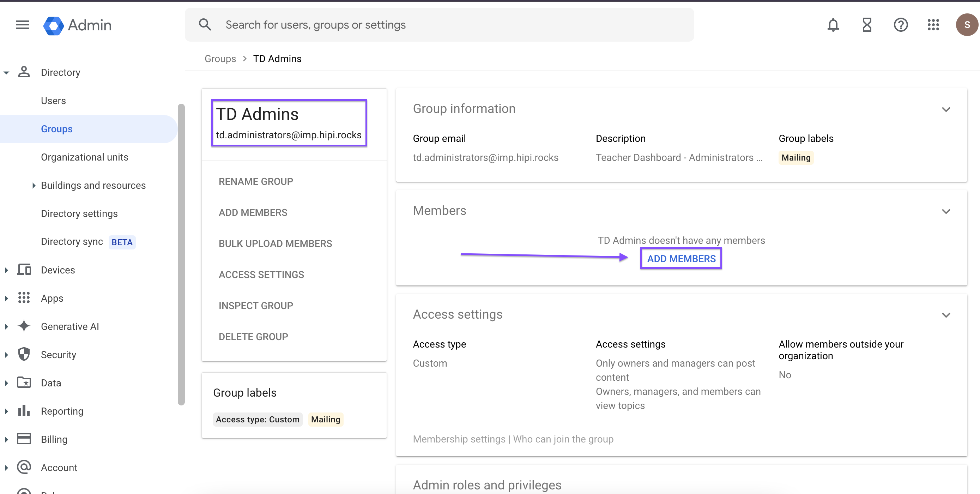Click the Generative AI sparkle icon

(x=24, y=326)
